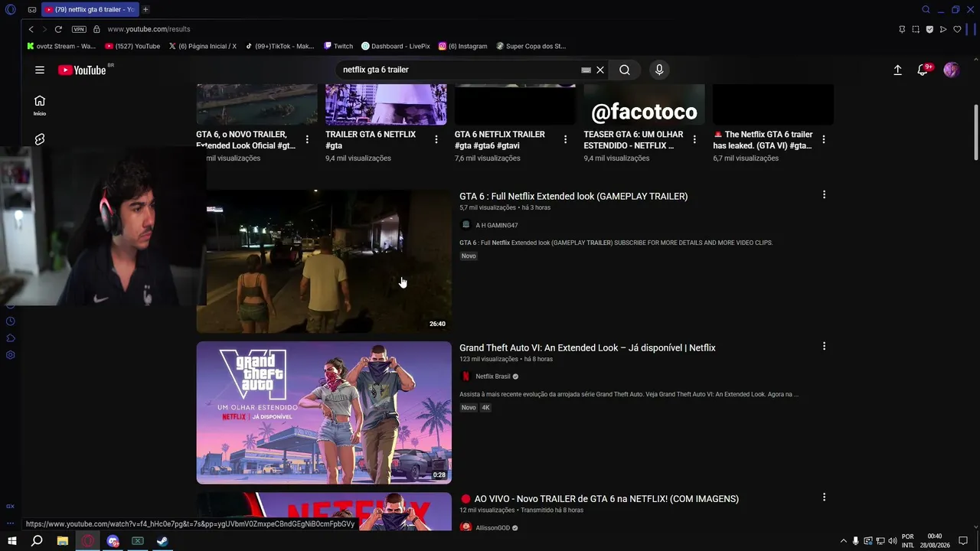Clear the search box with the X icon
Screen dimensions: 980x551
pyautogui.click(x=600, y=70)
